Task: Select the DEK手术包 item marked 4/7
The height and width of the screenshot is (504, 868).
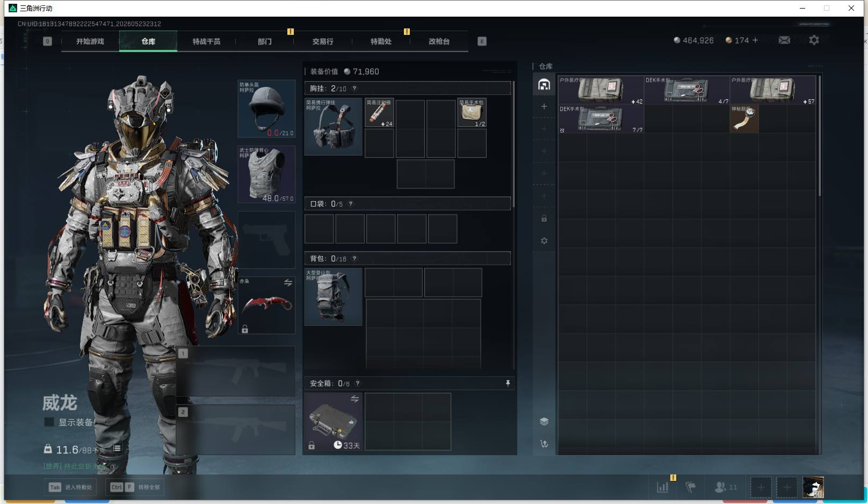Action: tap(687, 90)
